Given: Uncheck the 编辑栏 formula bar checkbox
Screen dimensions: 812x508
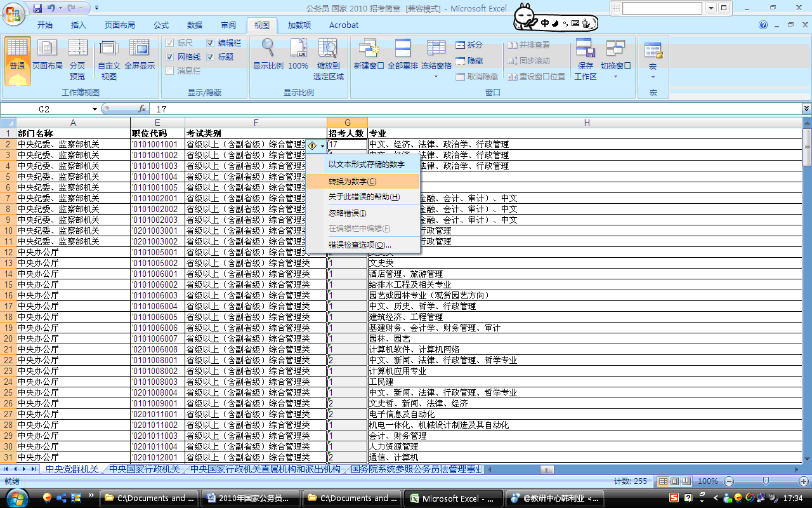Looking at the screenshot, I should click(211, 43).
